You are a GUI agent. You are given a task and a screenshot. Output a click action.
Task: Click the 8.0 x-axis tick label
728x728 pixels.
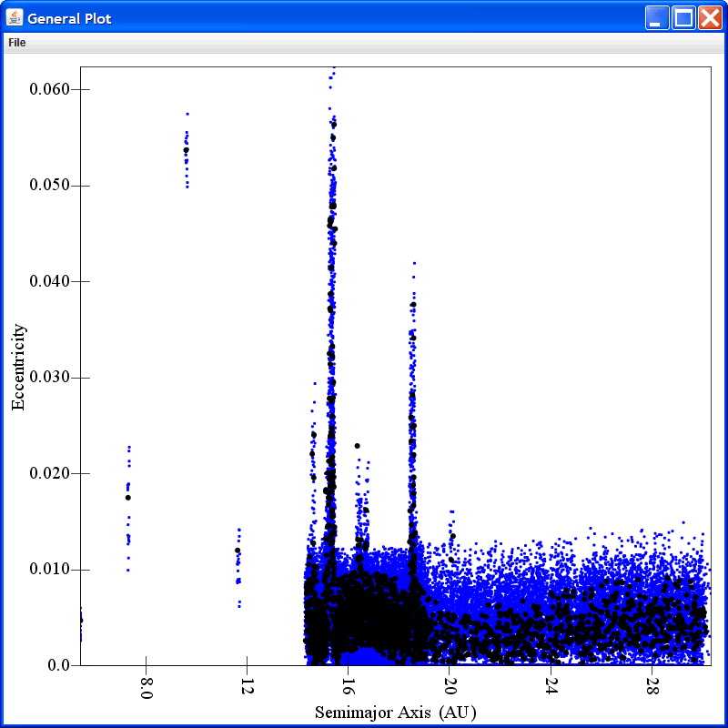[x=147, y=688]
